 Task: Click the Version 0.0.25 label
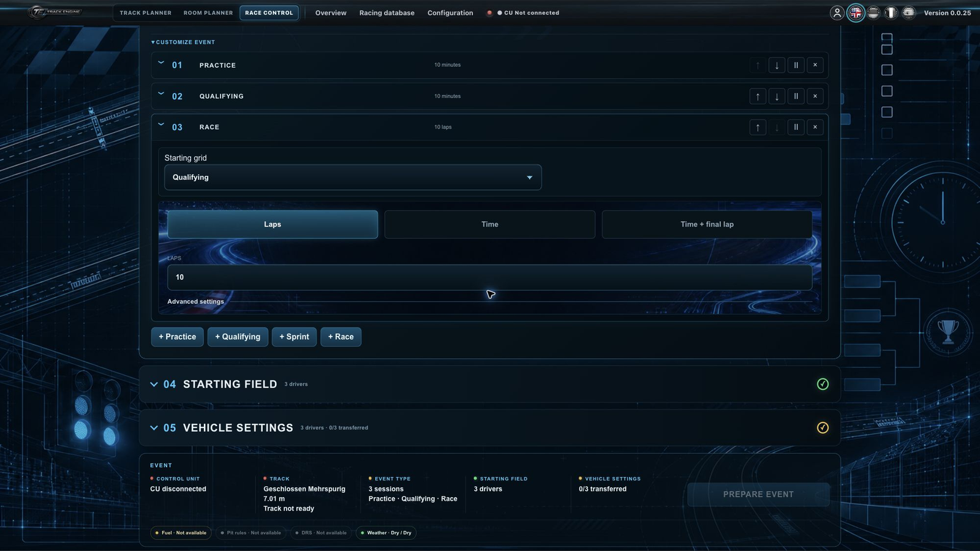(x=947, y=13)
